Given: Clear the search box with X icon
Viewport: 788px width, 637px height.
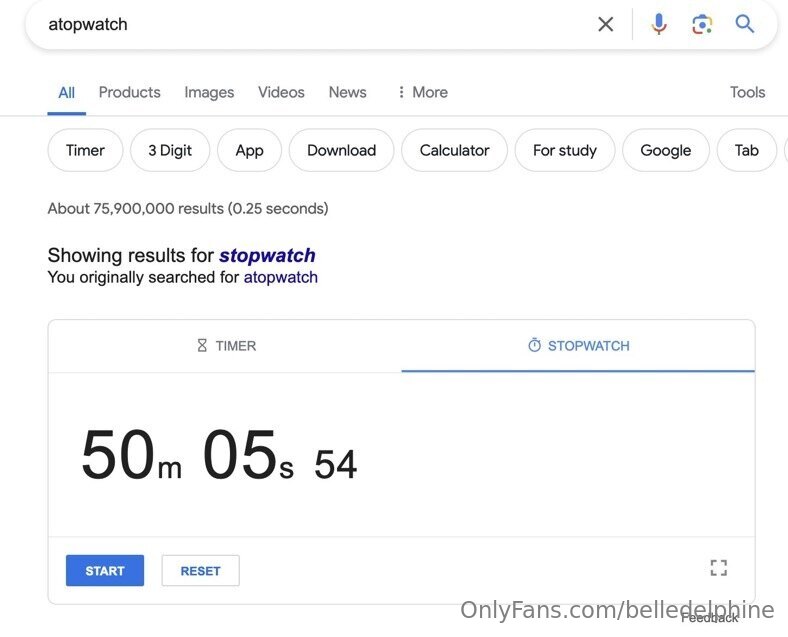Looking at the screenshot, I should (605, 24).
